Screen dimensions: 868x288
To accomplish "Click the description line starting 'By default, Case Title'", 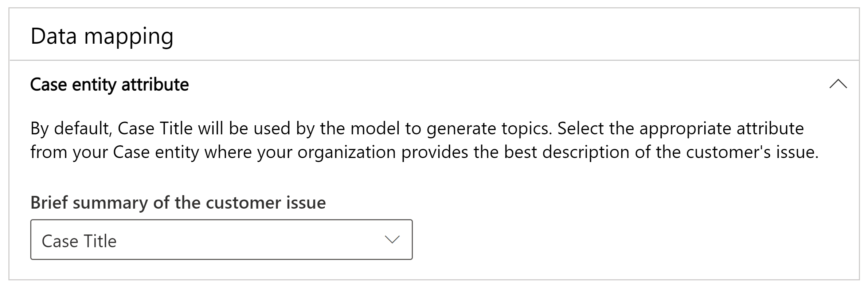I will 417,129.
